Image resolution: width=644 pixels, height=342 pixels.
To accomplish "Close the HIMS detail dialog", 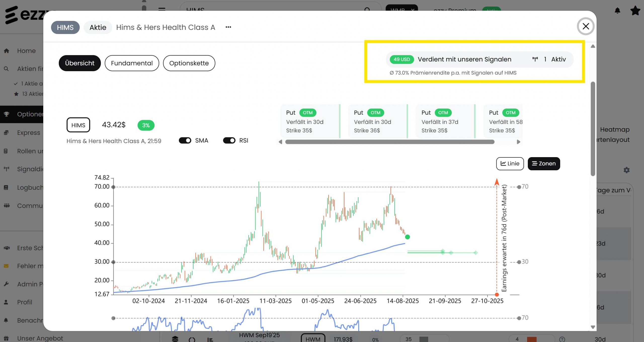I will (586, 26).
